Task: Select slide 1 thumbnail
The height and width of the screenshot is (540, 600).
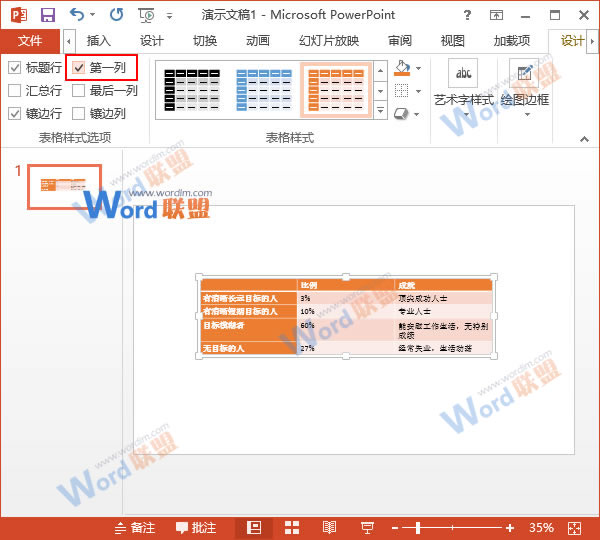Action: tap(64, 187)
